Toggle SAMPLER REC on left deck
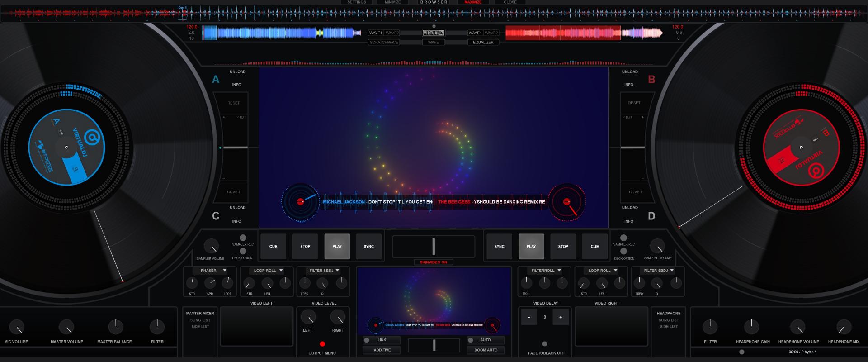 [x=243, y=238]
